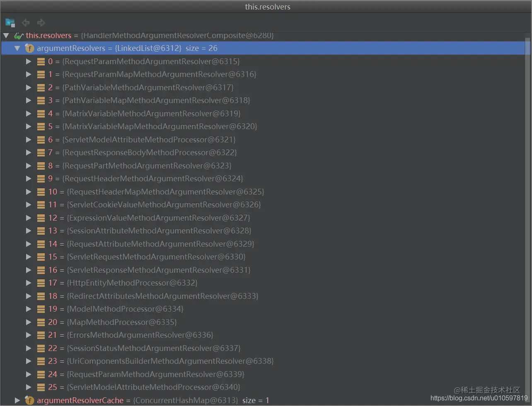Click the list element icon for index 11
The image size is (532, 406).
tap(41, 205)
